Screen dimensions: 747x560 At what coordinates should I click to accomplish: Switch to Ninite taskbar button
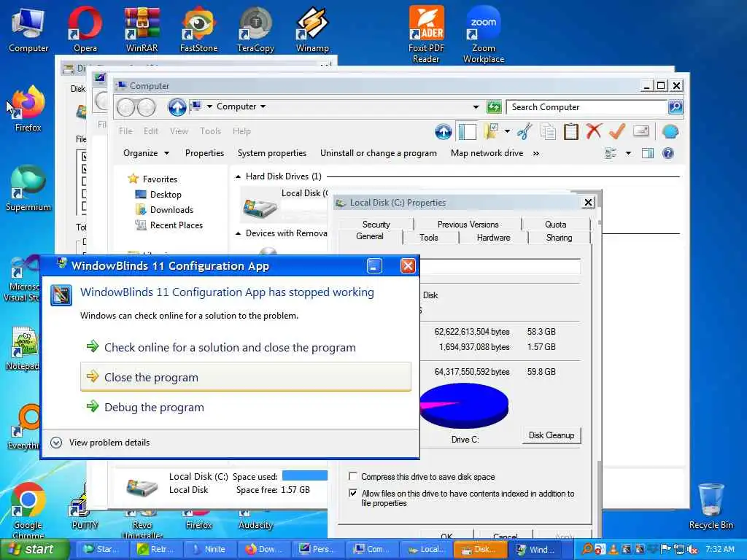pos(209,549)
